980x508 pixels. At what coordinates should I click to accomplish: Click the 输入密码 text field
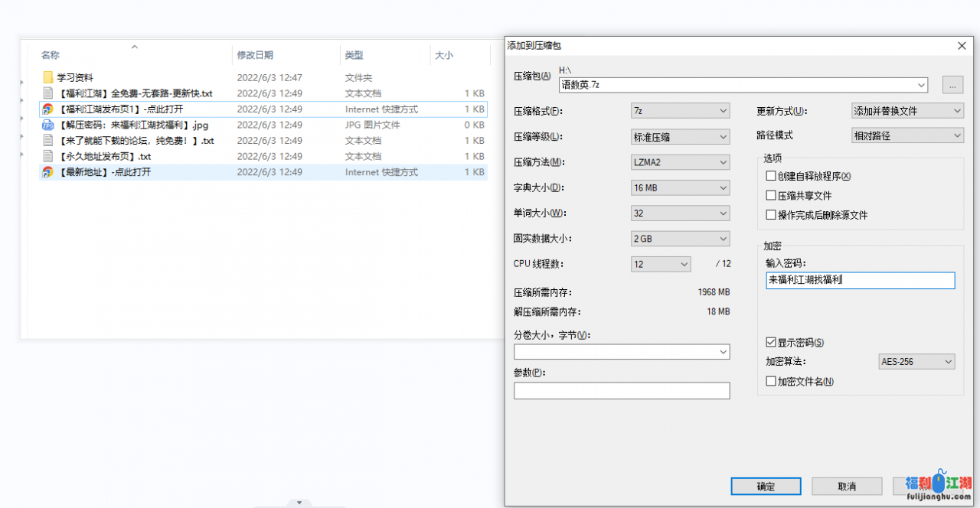pos(860,281)
